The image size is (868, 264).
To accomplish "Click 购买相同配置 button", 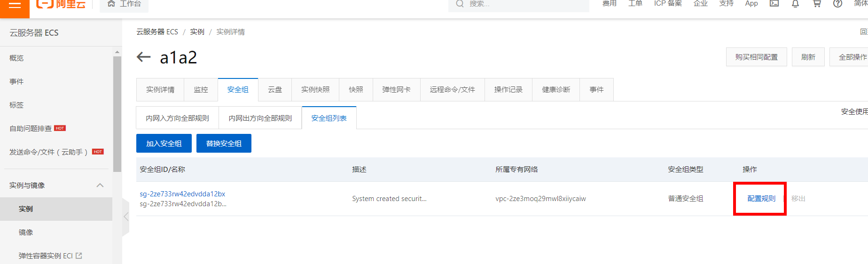I will tap(756, 57).
